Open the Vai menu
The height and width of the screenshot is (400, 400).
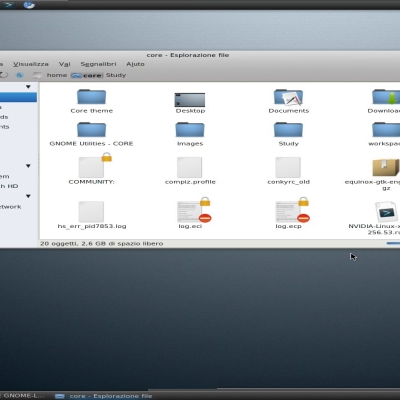point(65,64)
